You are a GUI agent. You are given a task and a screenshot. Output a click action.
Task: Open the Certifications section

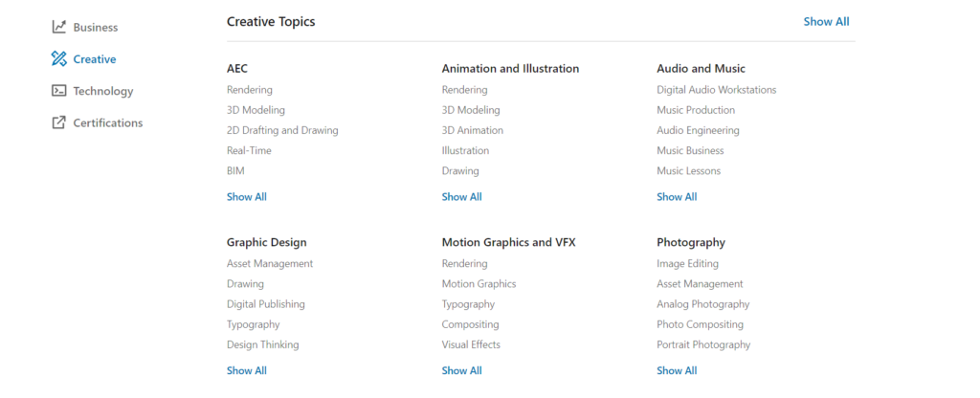pyautogui.click(x=107, y=122)
